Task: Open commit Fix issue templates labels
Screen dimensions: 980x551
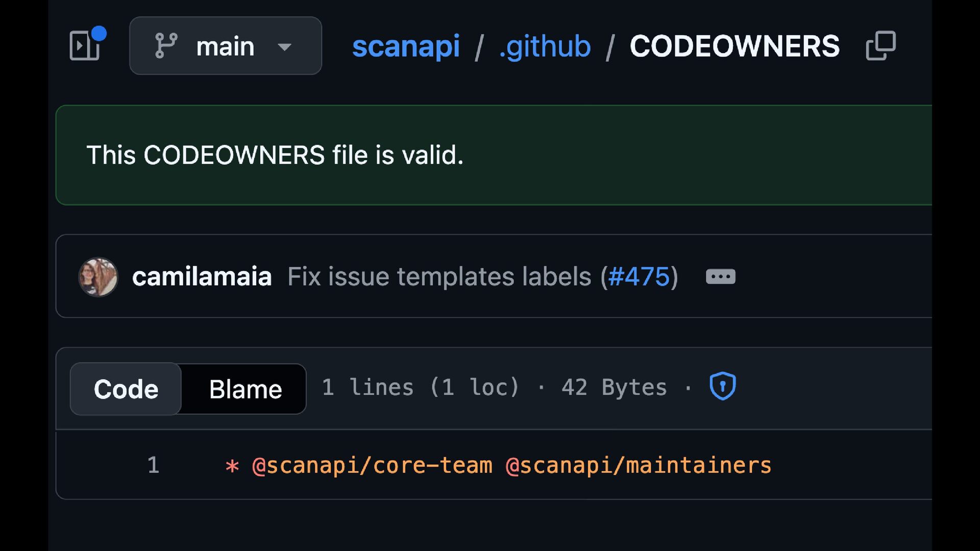Action: (439, 277)
